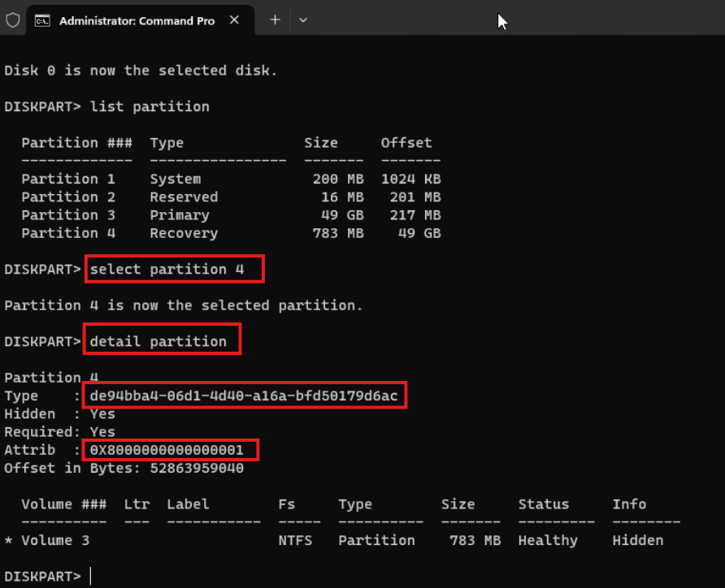Close the Administrator: Command Prompt tab
This screenshot has width=725, height=588.
tap(234, 20)
